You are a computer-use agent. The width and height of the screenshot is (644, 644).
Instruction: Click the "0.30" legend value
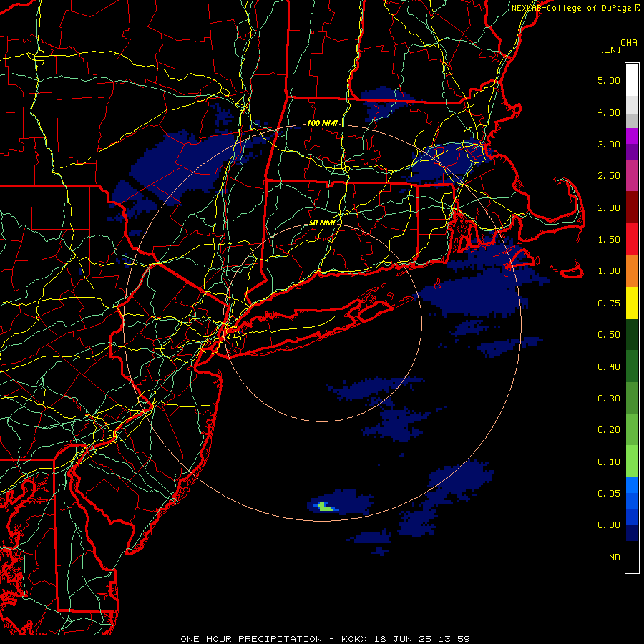pos(609,399)
